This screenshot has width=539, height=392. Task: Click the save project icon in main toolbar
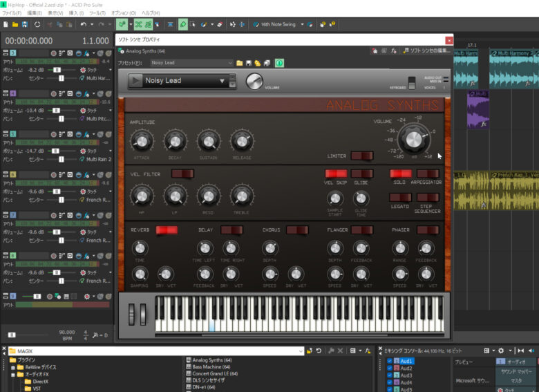[25, 24]
